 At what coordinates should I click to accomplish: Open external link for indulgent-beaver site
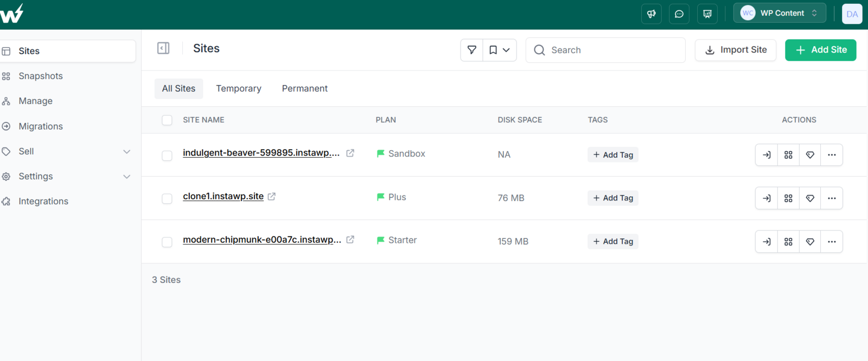point(350,153)
